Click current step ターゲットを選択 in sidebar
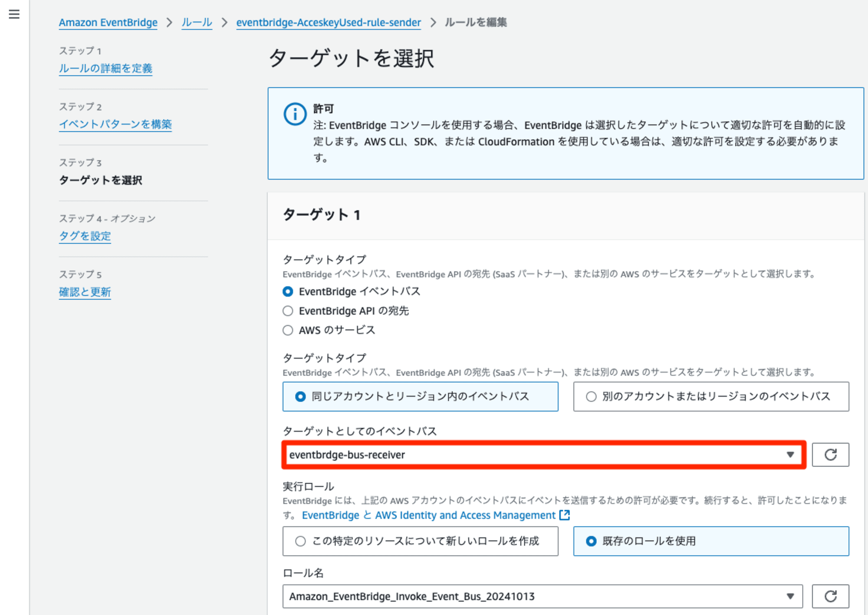868x615 pixels. click(x=101, y=180)
